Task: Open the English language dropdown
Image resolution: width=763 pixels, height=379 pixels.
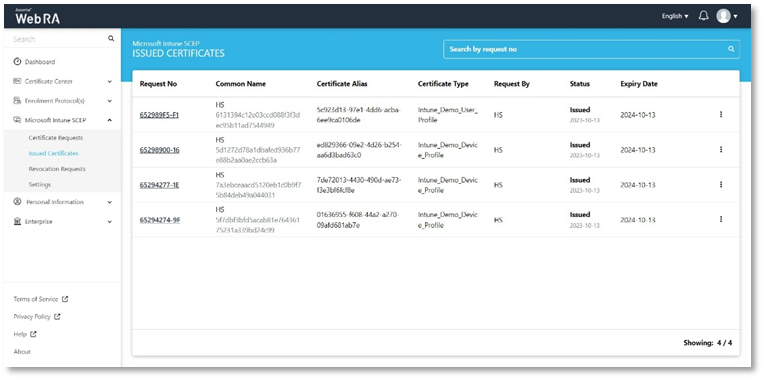Action: pos(675,16)
